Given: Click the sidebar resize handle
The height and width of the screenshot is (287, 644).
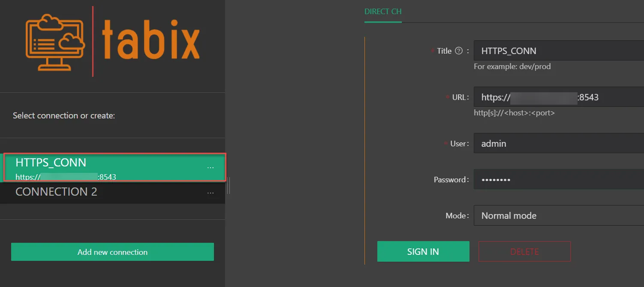Looking at the screenshot, I should point(229,186).
